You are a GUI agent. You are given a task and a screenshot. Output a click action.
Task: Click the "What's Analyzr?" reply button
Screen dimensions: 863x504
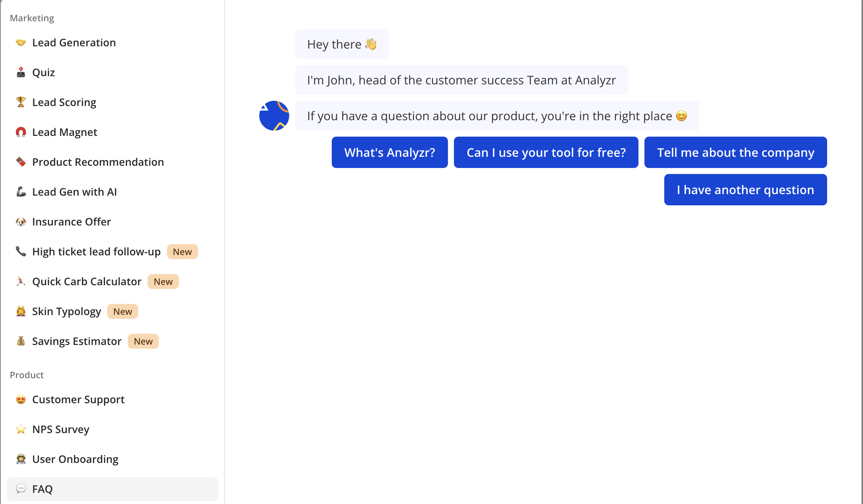pyautogui.click(x=390, y=152)
